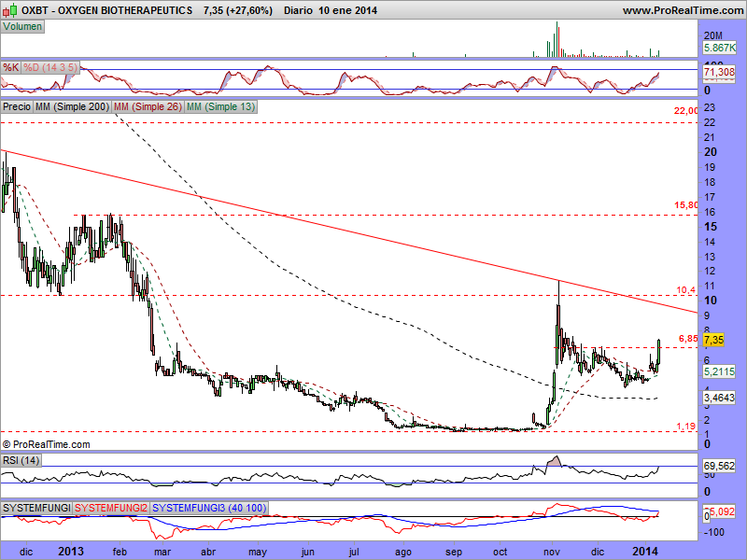This screenshot has width=747, height=560.
Task: Click the Precio price label
Action: pyautogui.click(x=17, y=106)
